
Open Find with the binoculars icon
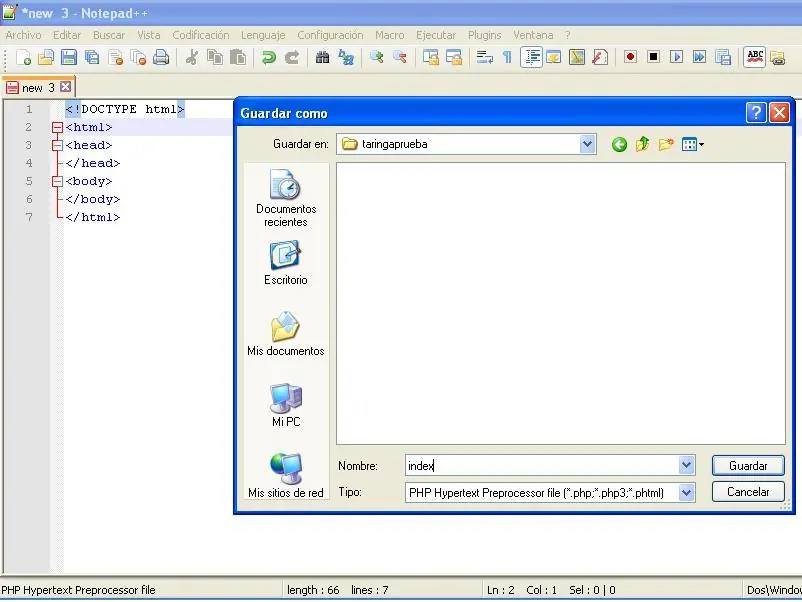322,57
